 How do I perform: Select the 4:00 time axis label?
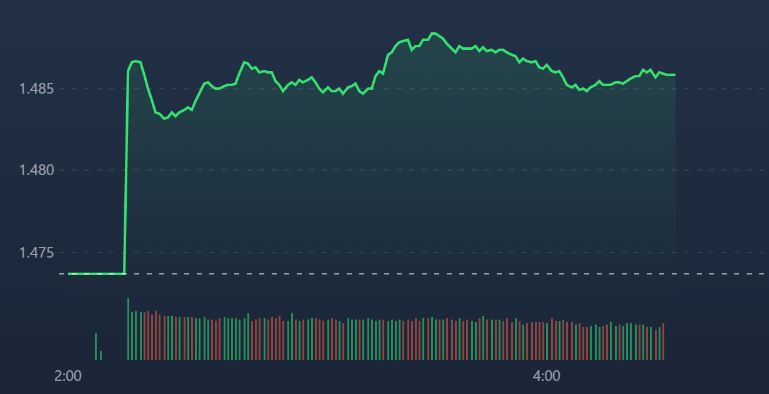point(546,376)
